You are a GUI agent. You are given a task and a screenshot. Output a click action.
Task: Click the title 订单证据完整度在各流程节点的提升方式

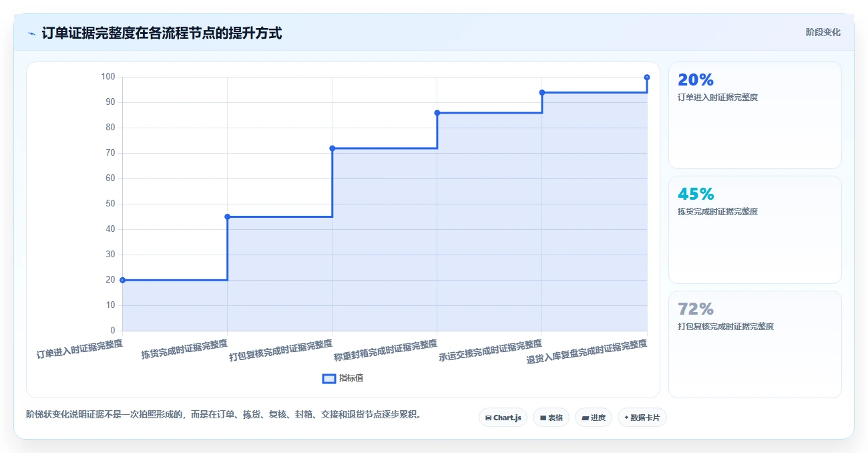(162, 33)
